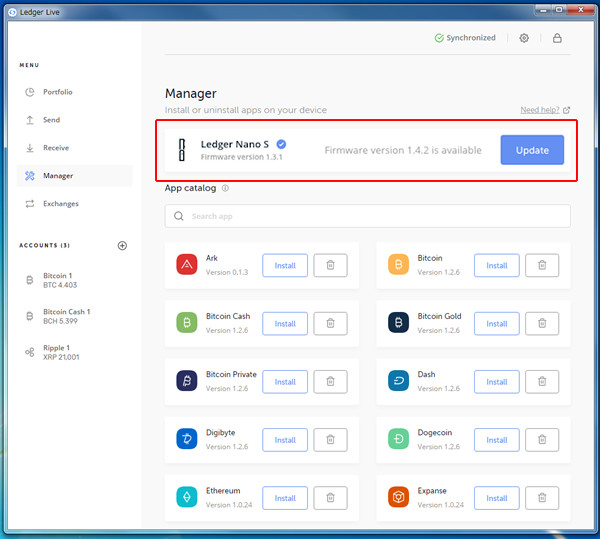Uninstall Bitcoin Private via trash icon
Viewport: 600px width, 539px height.
pyautogui.click(x=331, y=381)
